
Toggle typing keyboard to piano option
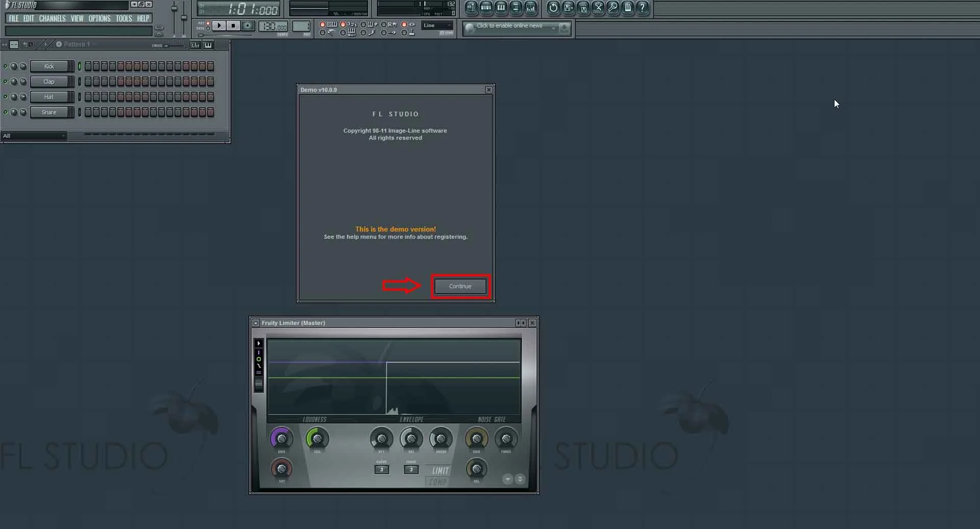click(322, 24)
